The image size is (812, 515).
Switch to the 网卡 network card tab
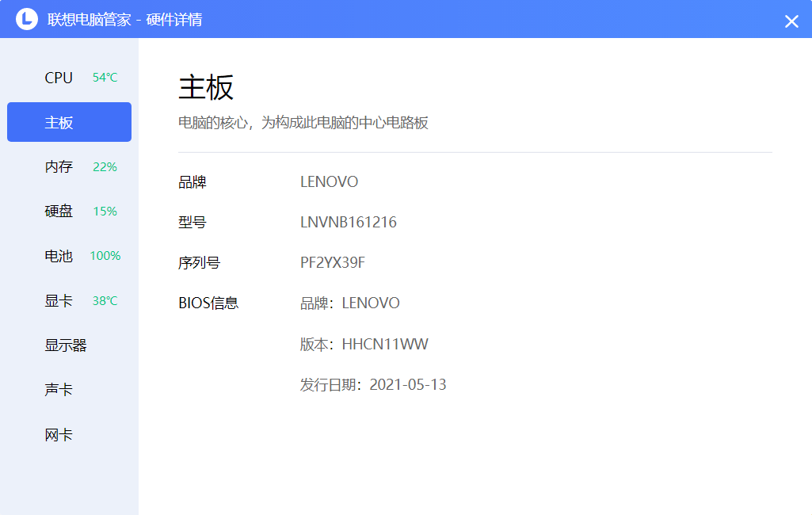pos(69,435)
